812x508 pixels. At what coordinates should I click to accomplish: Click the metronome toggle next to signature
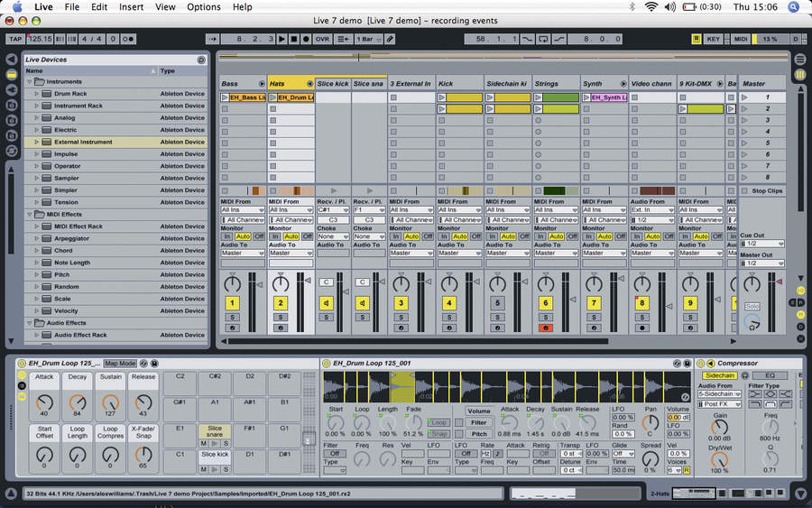[128, 39]
